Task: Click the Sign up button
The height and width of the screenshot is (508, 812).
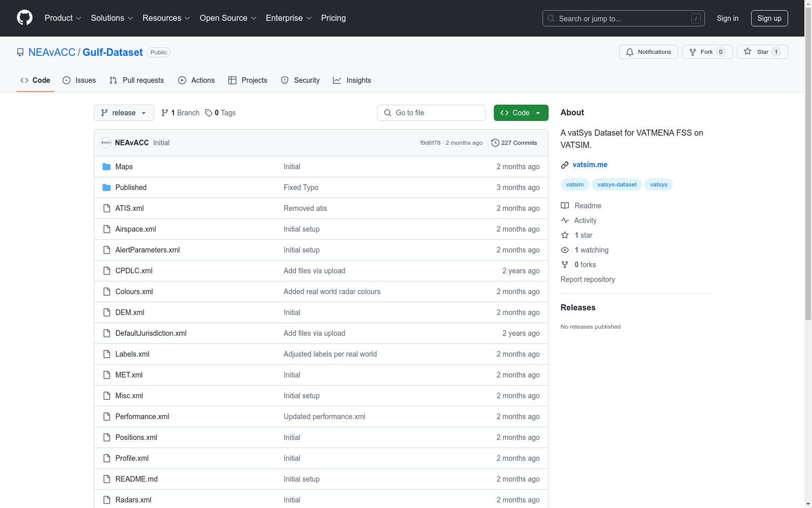Action: (769, 18)
